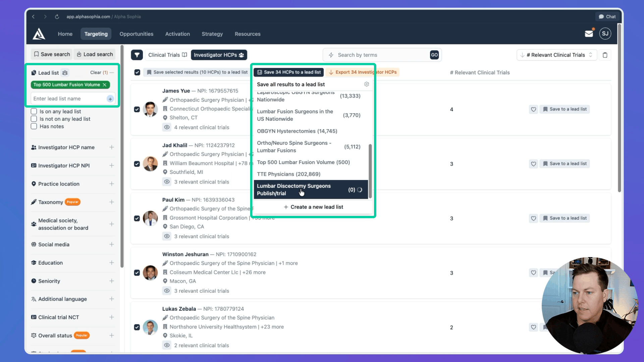Remove Top 500 Lumbar Fusion Volume tag

point(105,85)
